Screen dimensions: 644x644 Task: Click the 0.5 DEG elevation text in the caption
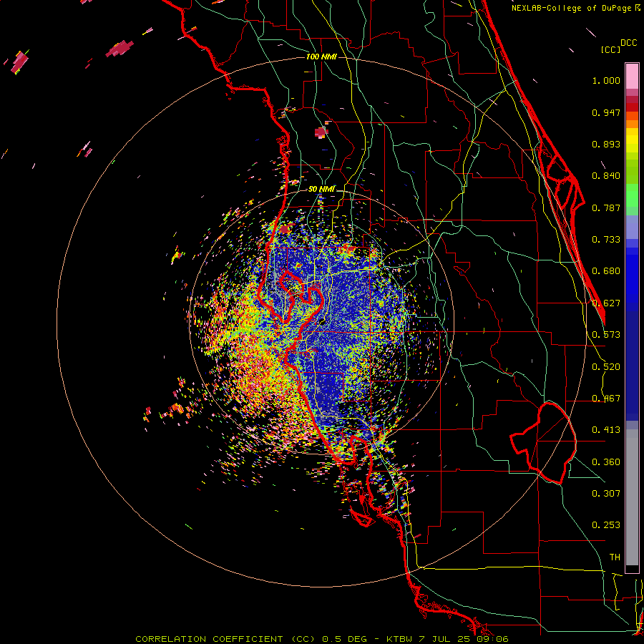(x=345, y=639)
